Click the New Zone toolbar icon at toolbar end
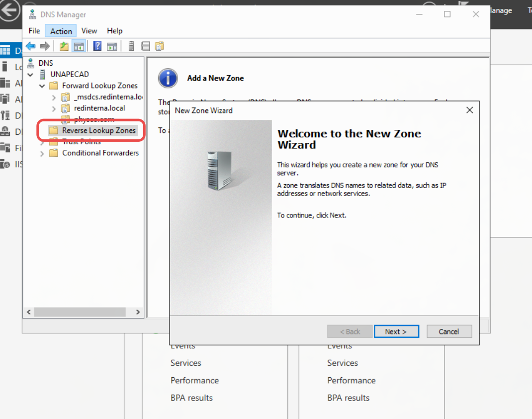532x419 pixels. point(159,46)
